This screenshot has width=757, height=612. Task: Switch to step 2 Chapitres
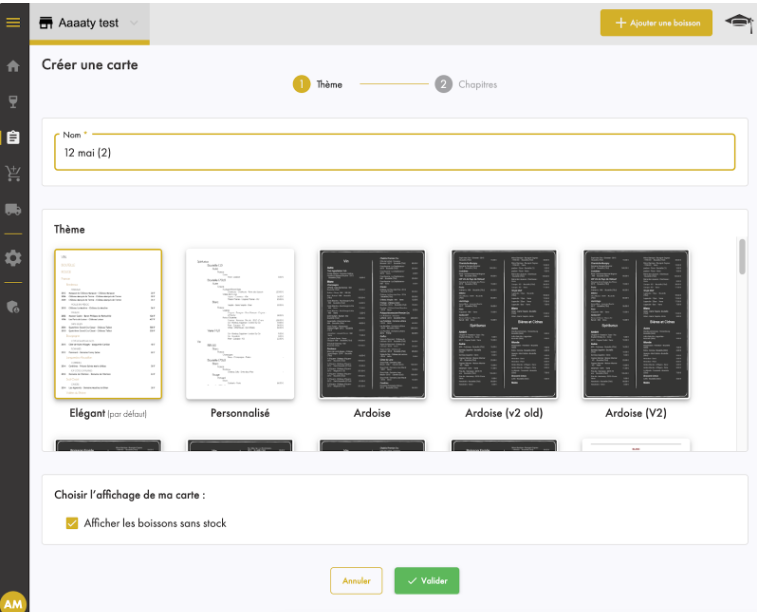(x=444, y=85)
